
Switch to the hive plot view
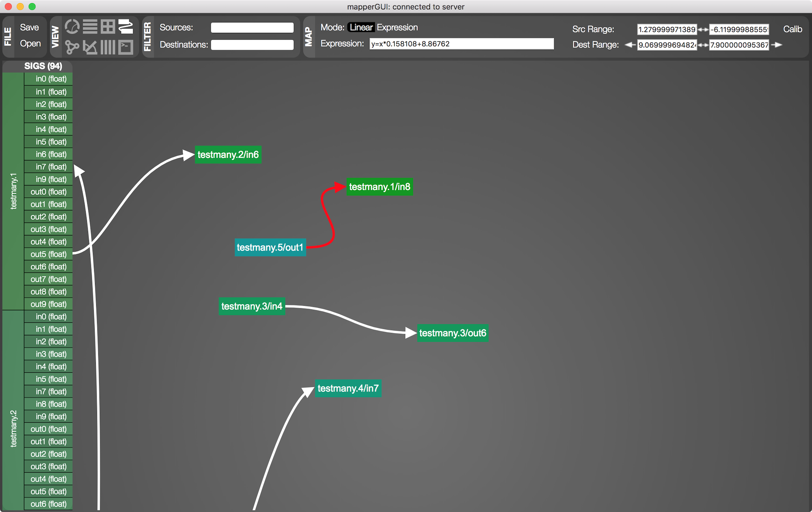(90, 47)
